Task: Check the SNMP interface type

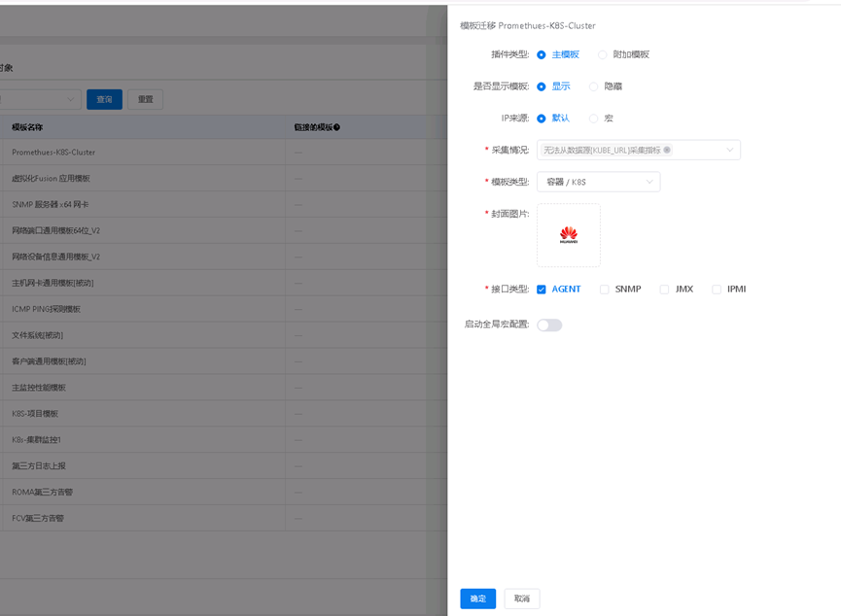Action: (605, 290)
